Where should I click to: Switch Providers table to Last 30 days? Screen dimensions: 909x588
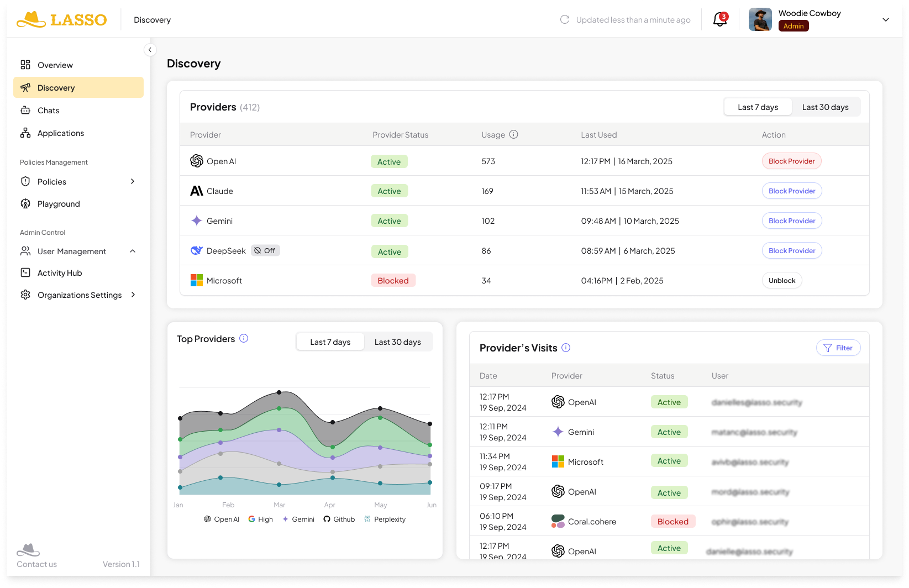click(825, 107)
